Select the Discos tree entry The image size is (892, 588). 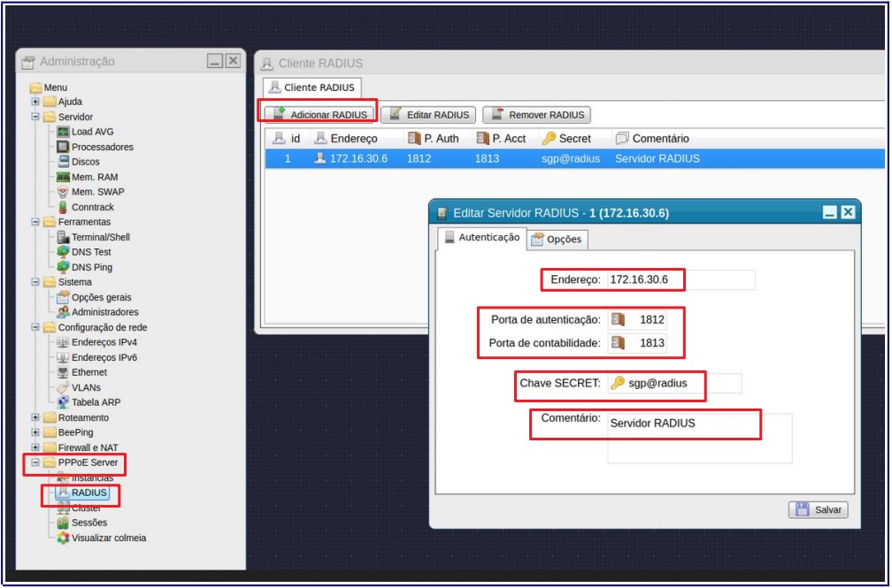85,162
